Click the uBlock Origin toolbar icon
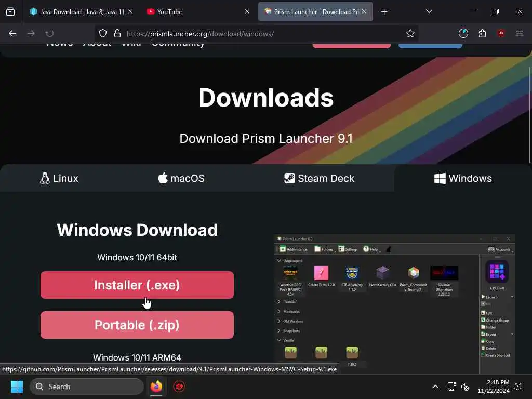 500,33
